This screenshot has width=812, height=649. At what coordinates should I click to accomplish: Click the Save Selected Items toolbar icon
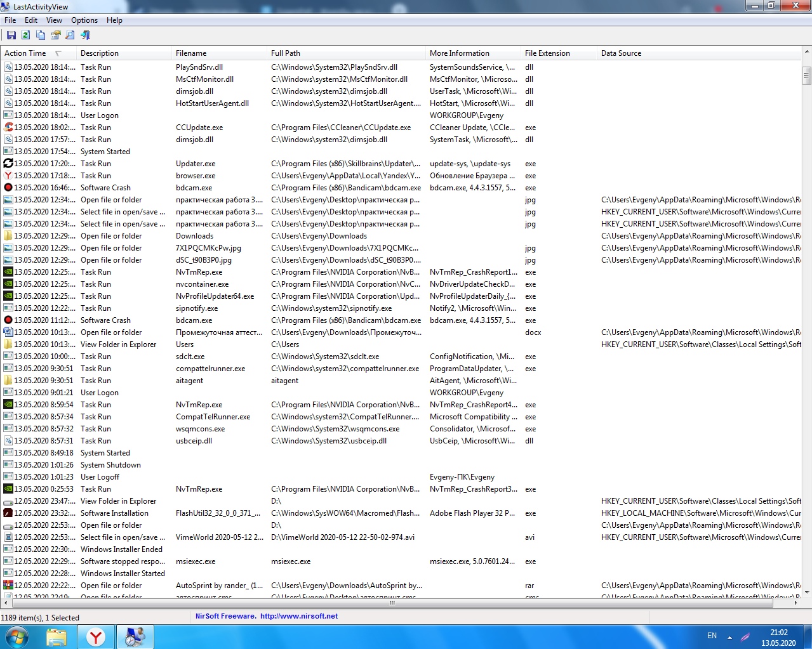[11, 36]
